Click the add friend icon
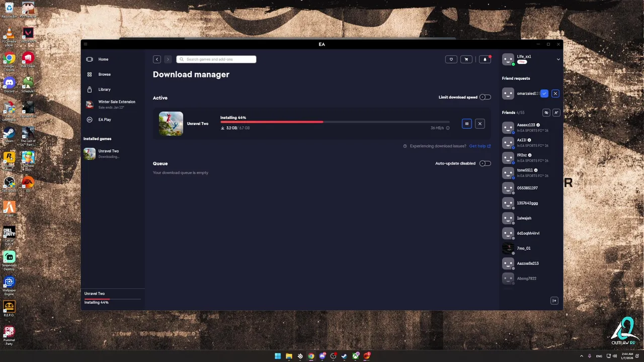The width and height of the screenshot is (644, 362). 556,113
